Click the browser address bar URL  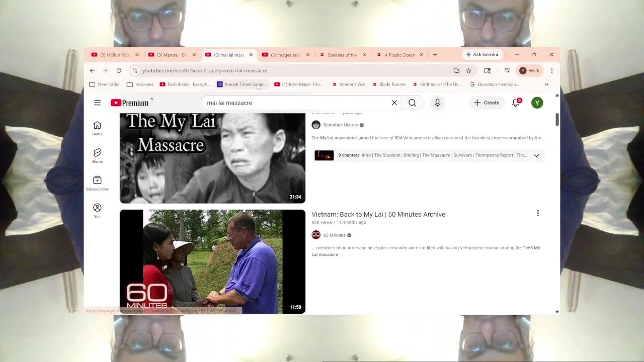click(204, 70)
